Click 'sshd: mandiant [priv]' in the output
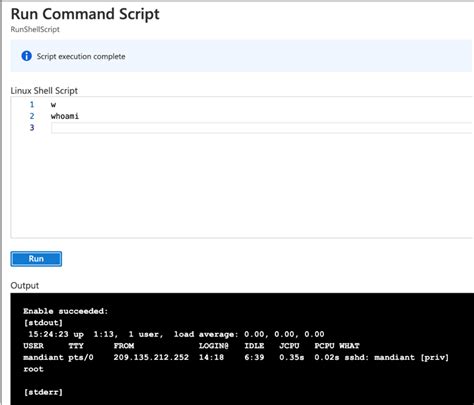 pos(397,357)
